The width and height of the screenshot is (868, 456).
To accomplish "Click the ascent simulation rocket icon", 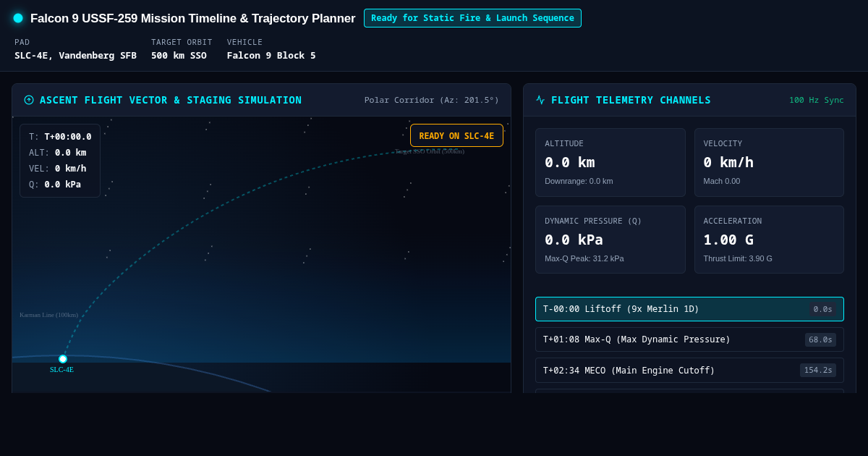I will 29,100.
